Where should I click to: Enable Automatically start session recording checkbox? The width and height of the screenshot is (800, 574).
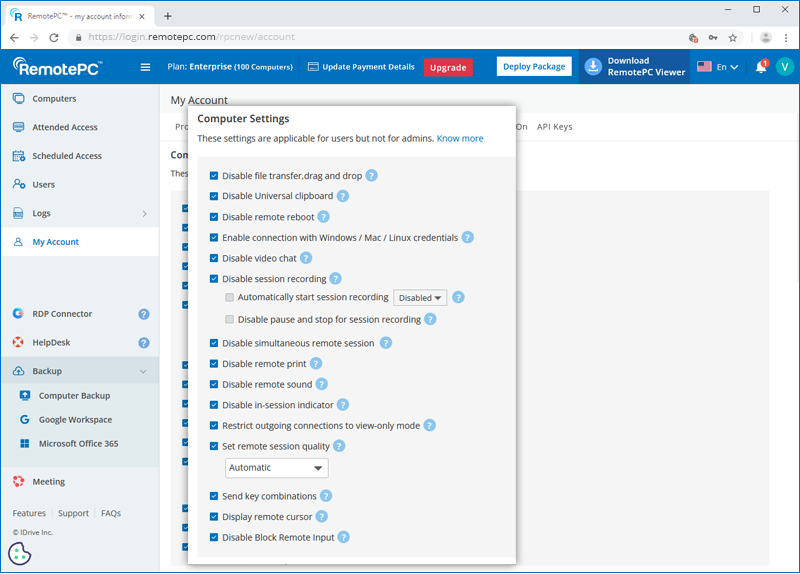click(230, 298)
